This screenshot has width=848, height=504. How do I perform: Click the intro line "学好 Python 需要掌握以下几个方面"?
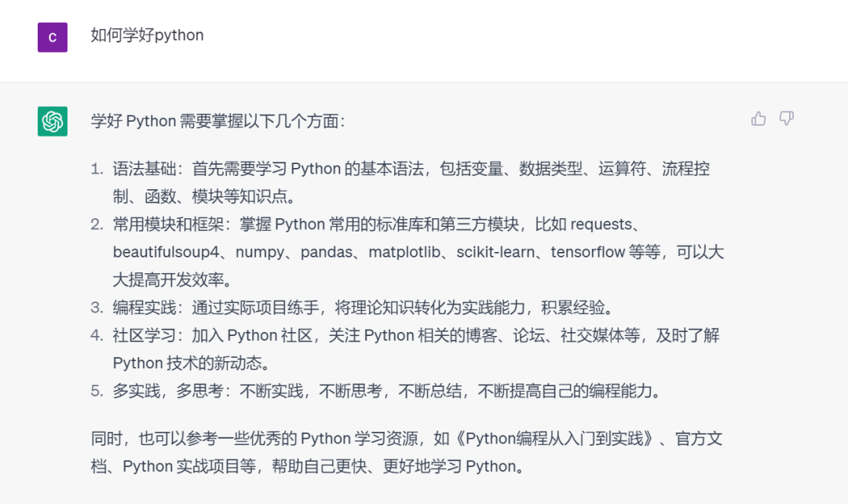click(x=217, y=121)
